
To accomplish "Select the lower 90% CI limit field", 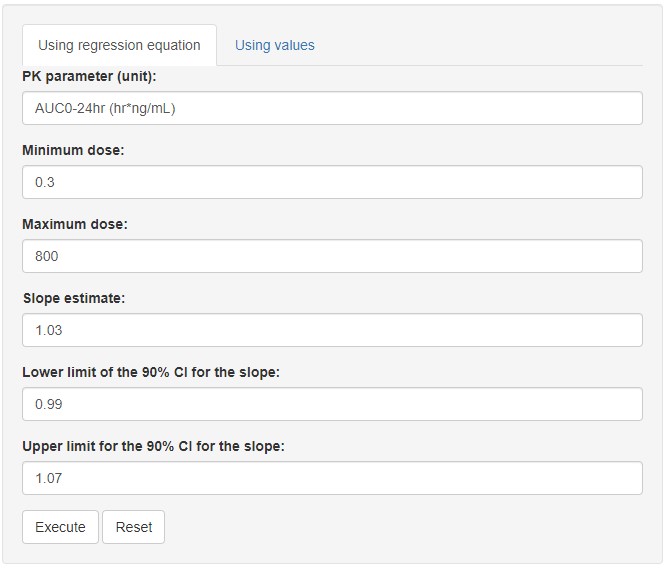I will (332, 404).
